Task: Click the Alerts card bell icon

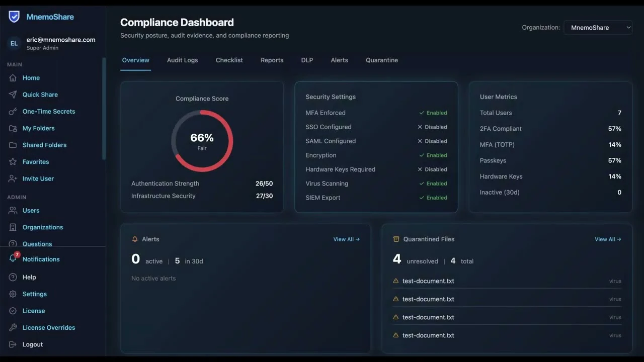Action: pos(135,239)
